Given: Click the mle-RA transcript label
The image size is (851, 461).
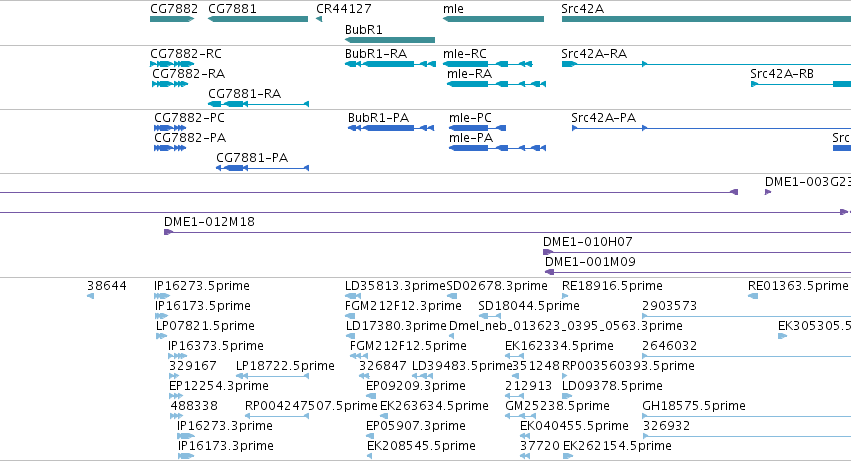Looking at the screenshot, I should 469,74.
